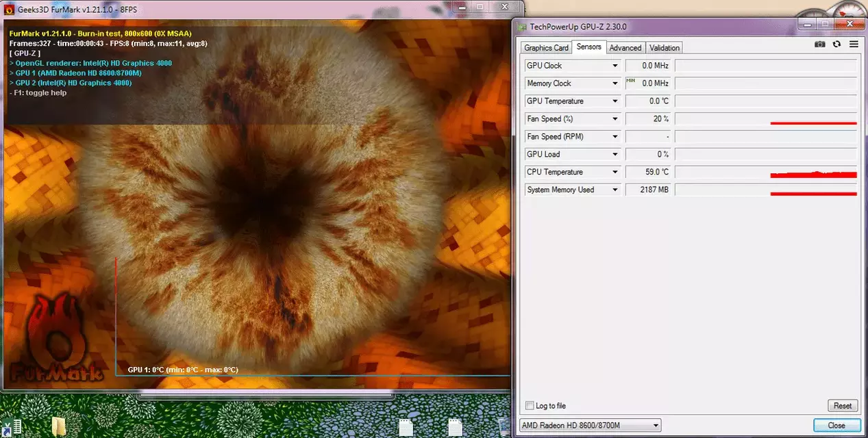Image resolution: width=868 pixels, height=438 pixels.
Task: Click the 'F1: toggle help' text in FurMark
Action: pos(38,92)
